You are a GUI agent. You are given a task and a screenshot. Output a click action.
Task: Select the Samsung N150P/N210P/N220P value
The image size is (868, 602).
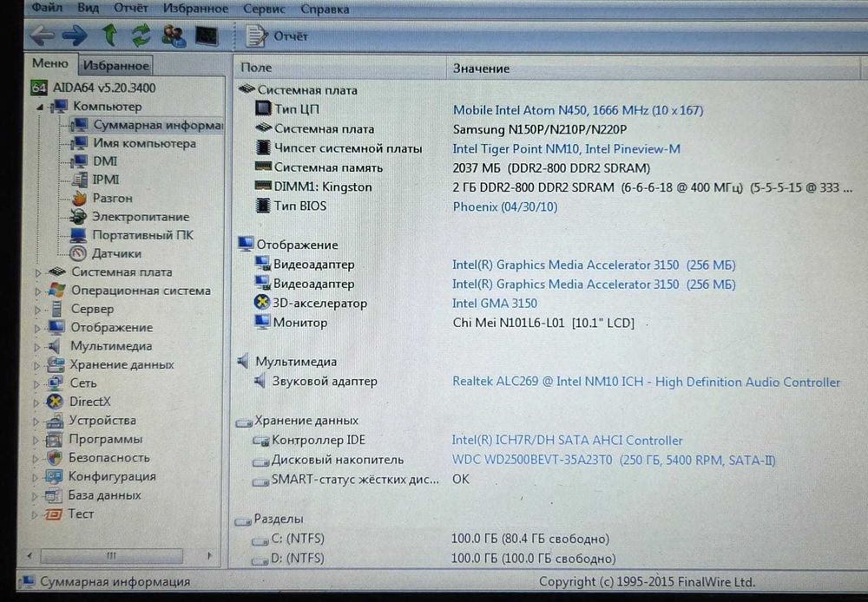[540, 129]
